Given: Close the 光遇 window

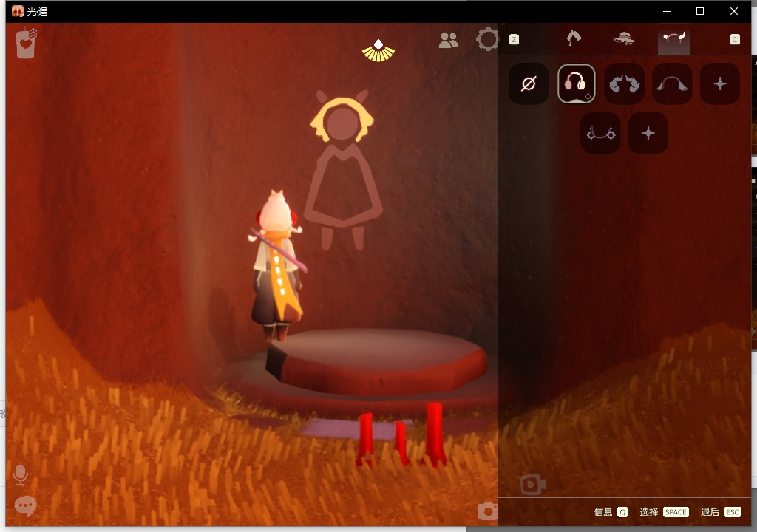Looking at the screenshot, I should (734, 11).
